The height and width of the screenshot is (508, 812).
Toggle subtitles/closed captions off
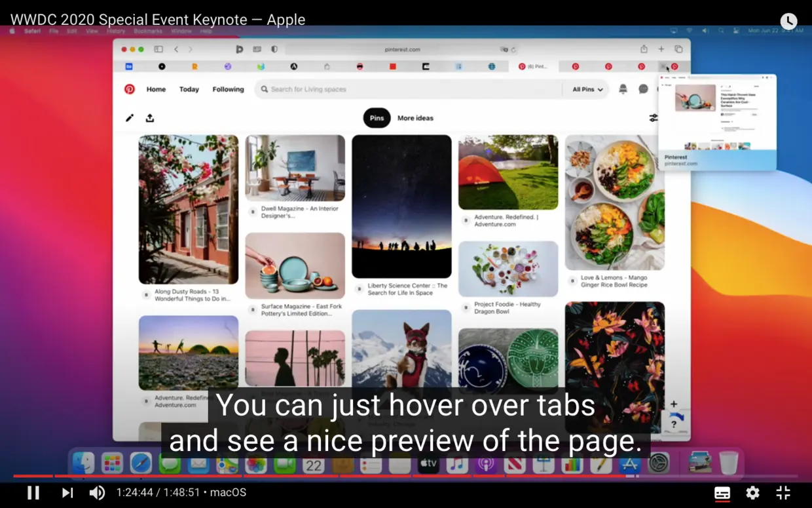(722, 493)
